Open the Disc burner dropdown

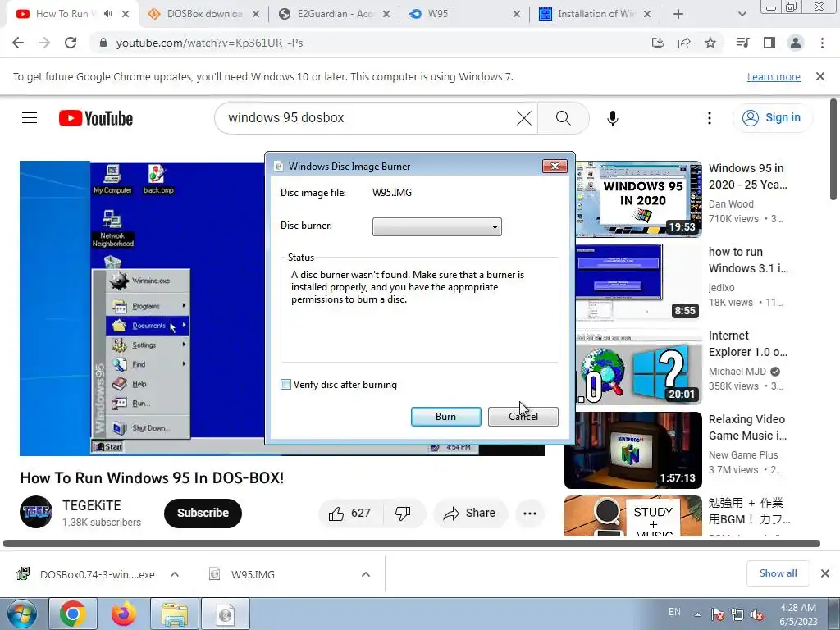(437, 226)
